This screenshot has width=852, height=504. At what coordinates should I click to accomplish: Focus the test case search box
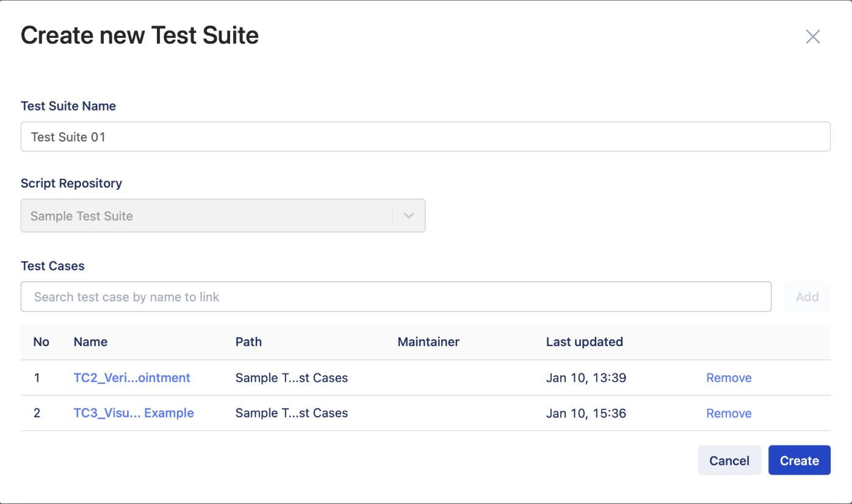click(396, 297)
